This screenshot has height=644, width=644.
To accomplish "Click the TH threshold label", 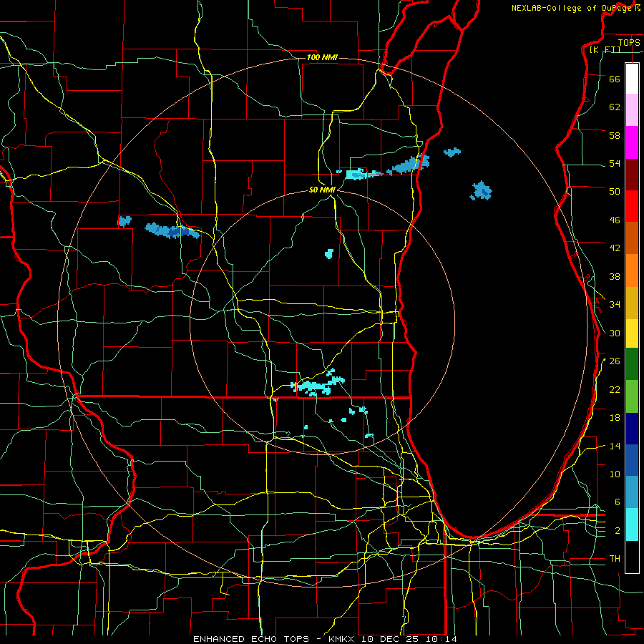I will (615, 559).
